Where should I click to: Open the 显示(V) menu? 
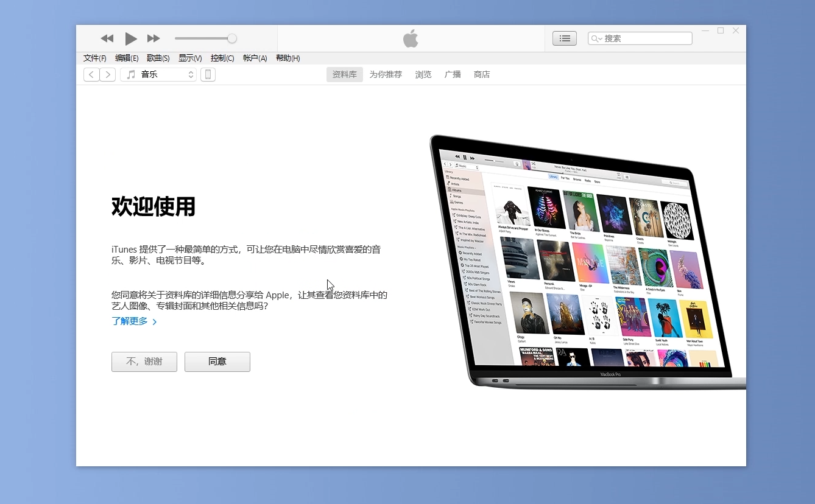tap(190, 58)
